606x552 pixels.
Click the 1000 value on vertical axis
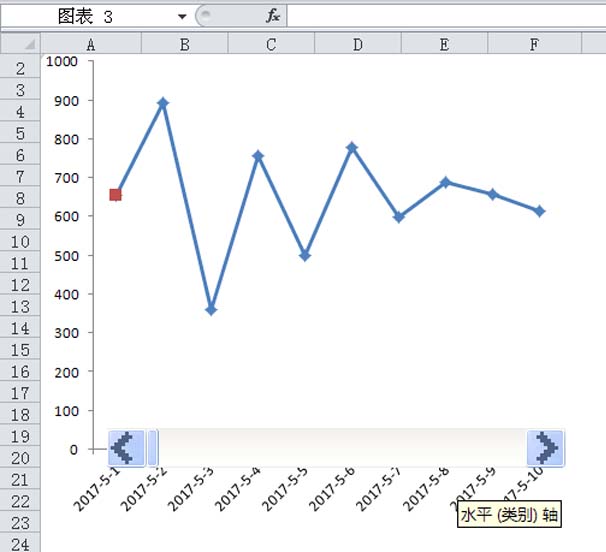[x=61, y=62]
